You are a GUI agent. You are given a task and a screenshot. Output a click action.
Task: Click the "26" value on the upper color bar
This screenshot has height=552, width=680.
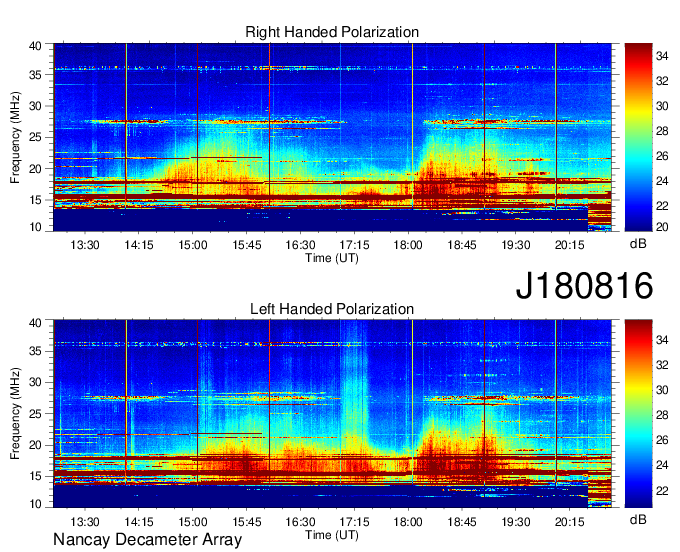tap(662, 156)
